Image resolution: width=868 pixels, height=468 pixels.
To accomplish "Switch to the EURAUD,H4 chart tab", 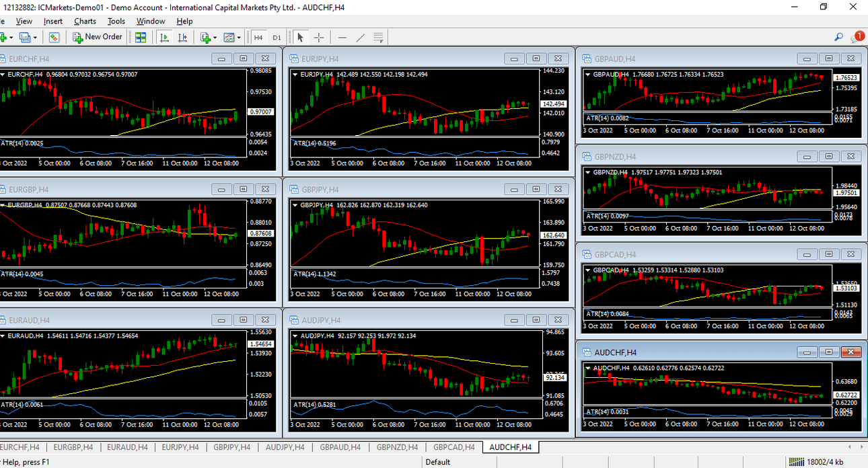I will click(x=127, y=447).
